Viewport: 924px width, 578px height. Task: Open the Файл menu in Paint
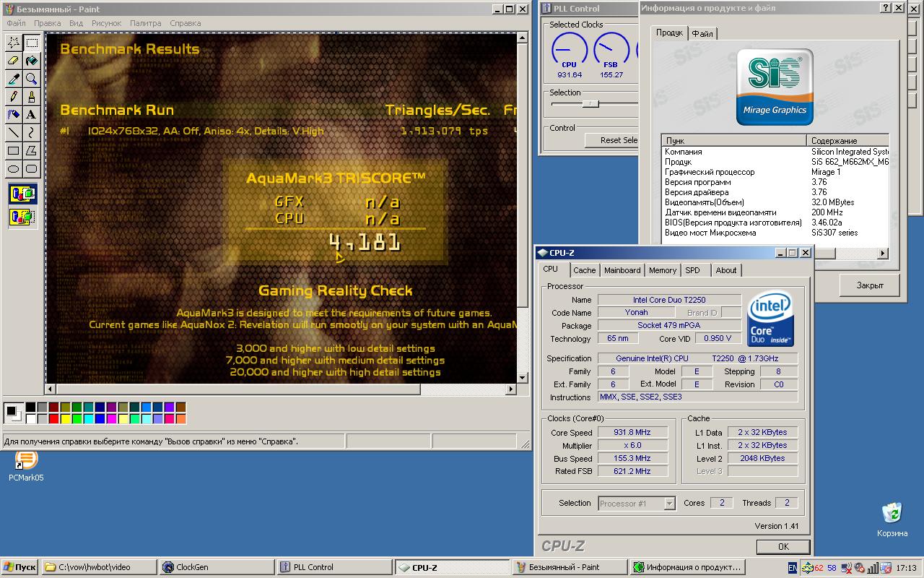click(x=16, y=23)
